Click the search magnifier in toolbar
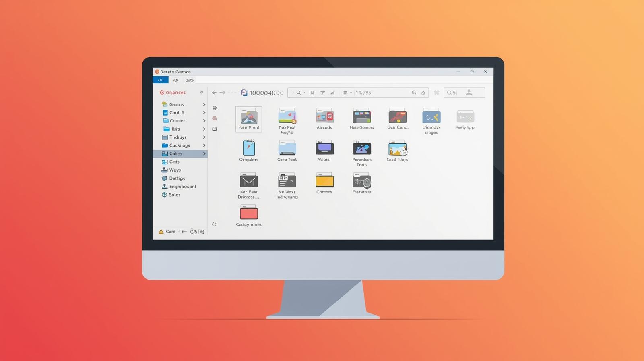Screen dimensions: 644x361 coord(299,93)
